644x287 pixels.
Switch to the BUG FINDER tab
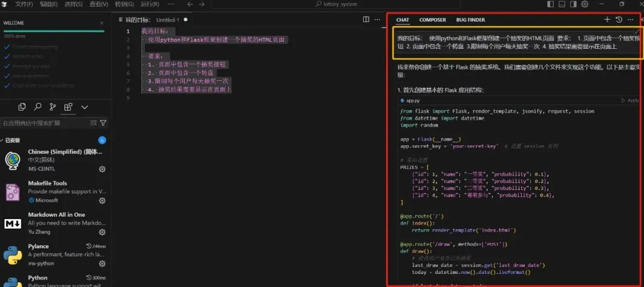point(470,20)
